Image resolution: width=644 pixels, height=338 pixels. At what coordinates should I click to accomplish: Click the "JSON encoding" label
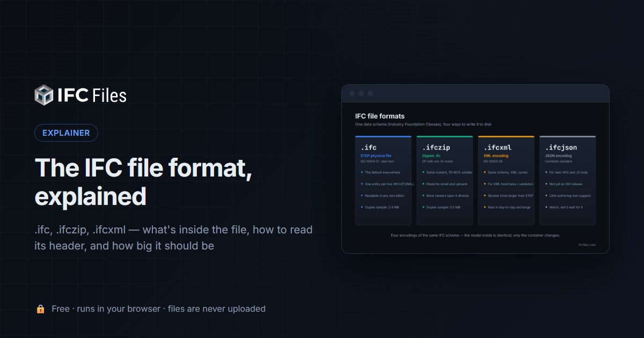(559, 156)
